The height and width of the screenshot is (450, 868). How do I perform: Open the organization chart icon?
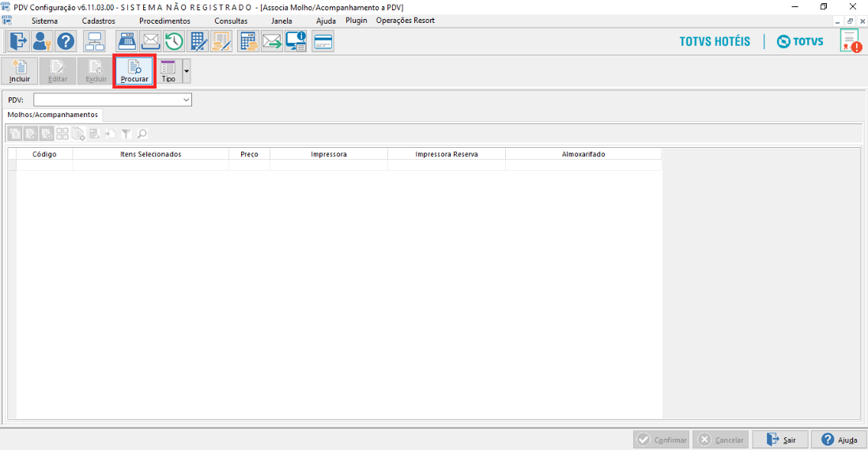pyautogui.click(x=95, y=41)
